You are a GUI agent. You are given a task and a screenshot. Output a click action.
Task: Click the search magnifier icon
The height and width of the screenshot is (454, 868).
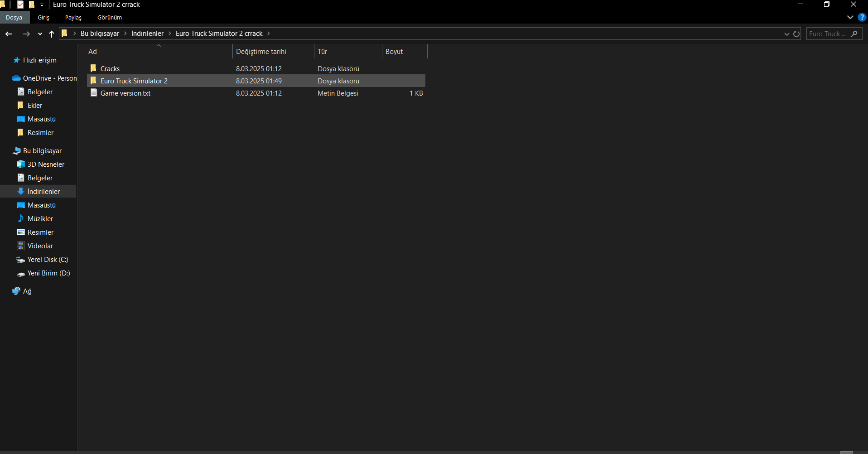854,34
